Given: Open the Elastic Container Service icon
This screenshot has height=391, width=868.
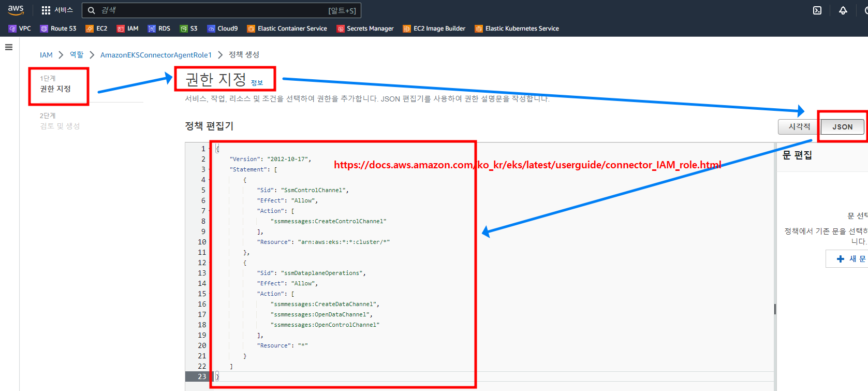Looking at the screenshot, I should 251,28.
